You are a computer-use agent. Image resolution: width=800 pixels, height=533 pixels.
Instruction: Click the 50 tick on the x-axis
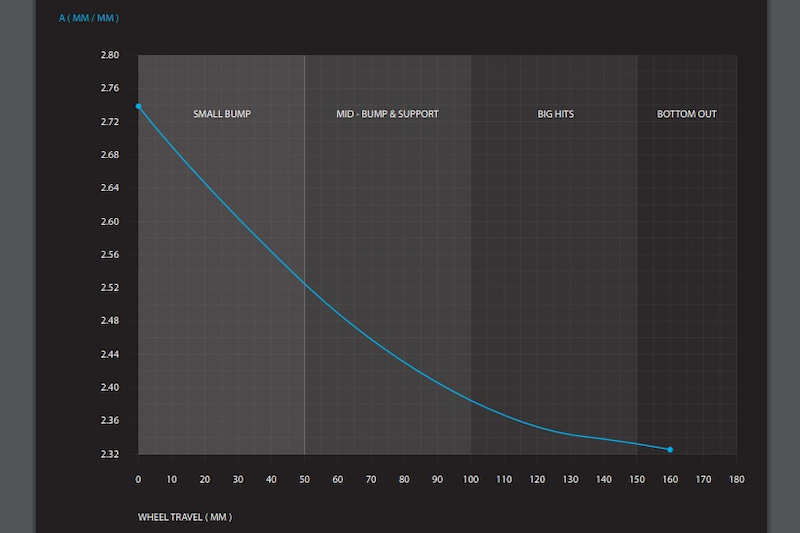click(x=304, y=480)
